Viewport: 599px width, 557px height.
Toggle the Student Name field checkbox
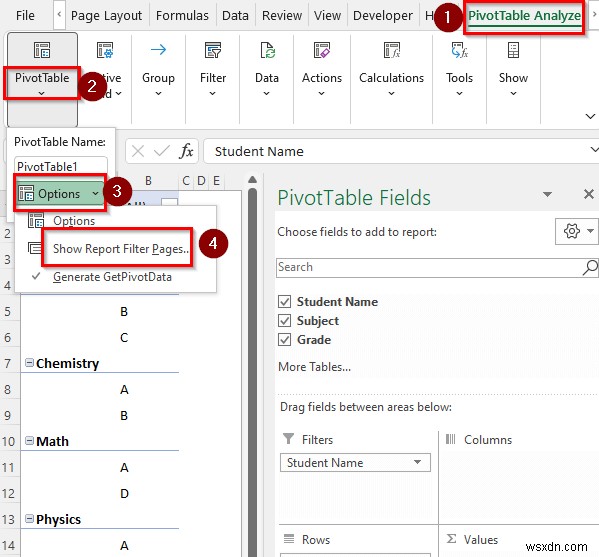click(284, 301)
